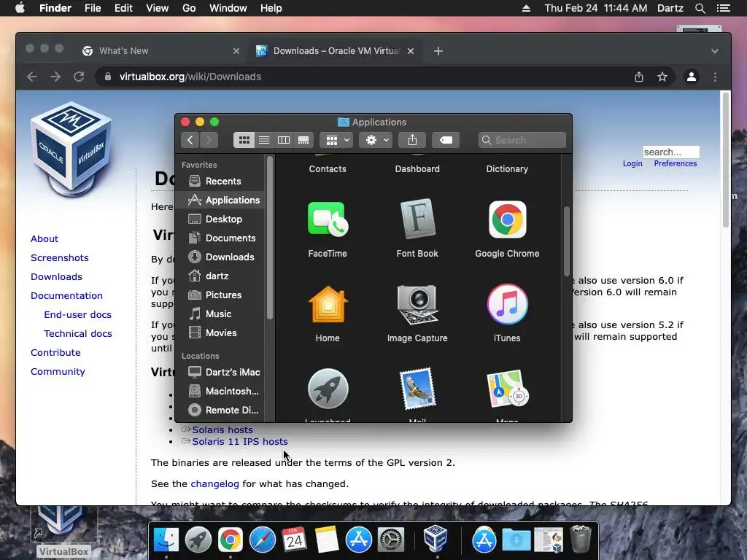Bookmark this page with the star icon
Screen dimensions: 747x560
[662, 77]
